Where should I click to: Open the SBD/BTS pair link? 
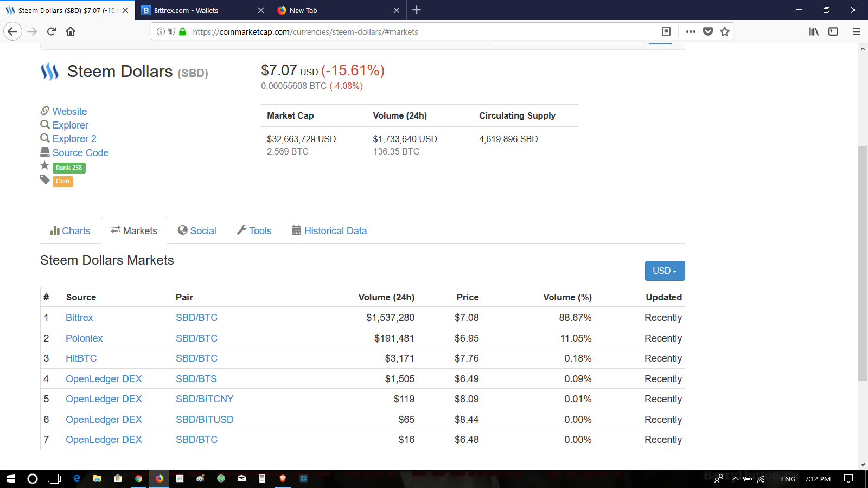(x=196, y=379)
